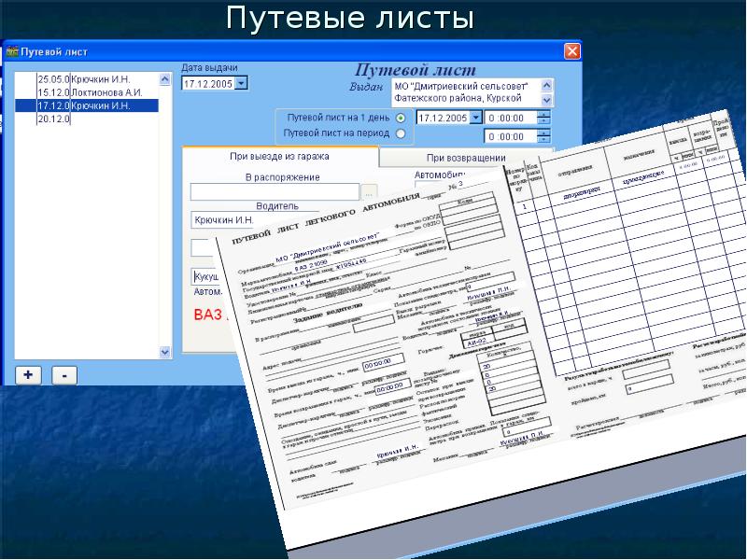
Task: Select Путевой лист на период option
Action: [x=401, y=133]
